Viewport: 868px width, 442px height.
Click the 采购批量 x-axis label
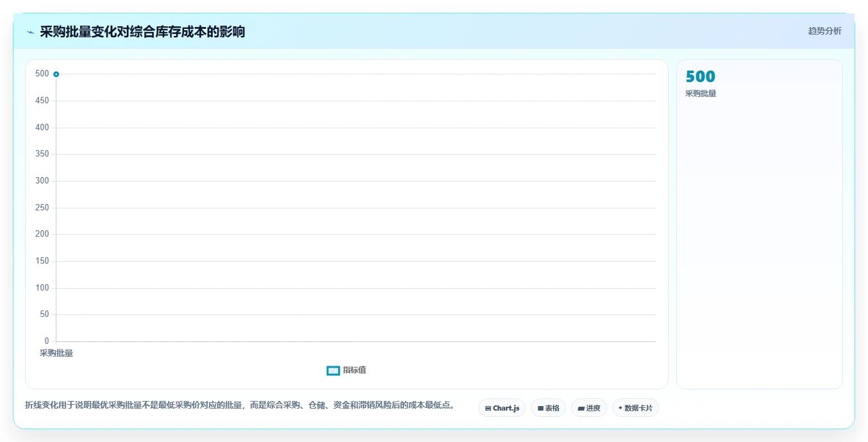pyautogui.click(x=56, y=353)
